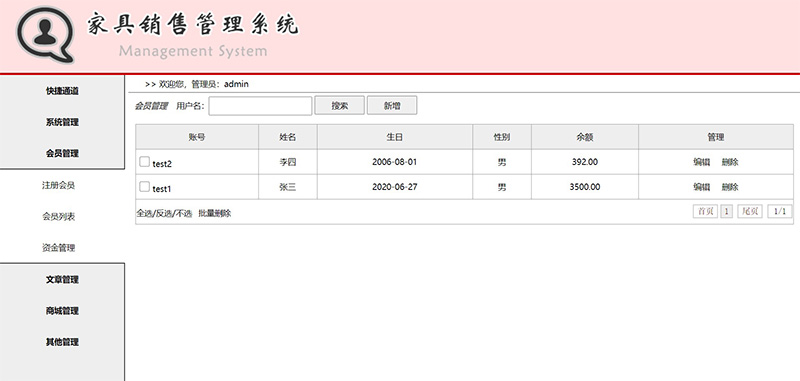Click account name test2
The width and height of the screenshot is (800, 381).
pos(162,164)
